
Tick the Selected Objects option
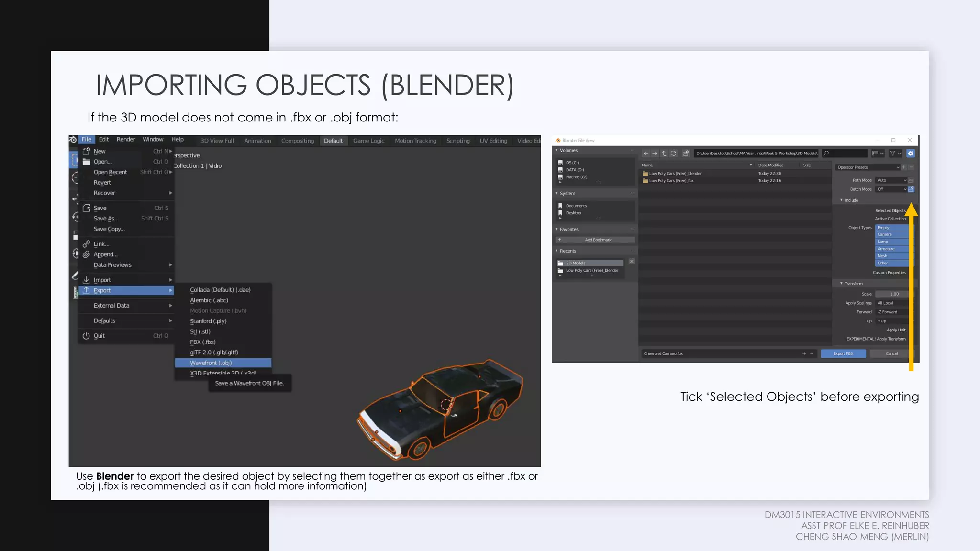890,211
